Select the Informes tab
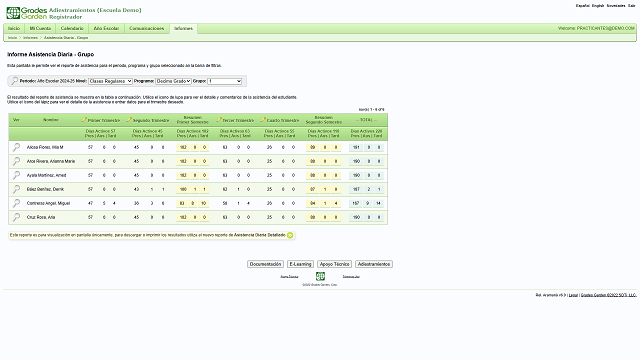This screenshot has width=640, height=360. tap(183, 28)
